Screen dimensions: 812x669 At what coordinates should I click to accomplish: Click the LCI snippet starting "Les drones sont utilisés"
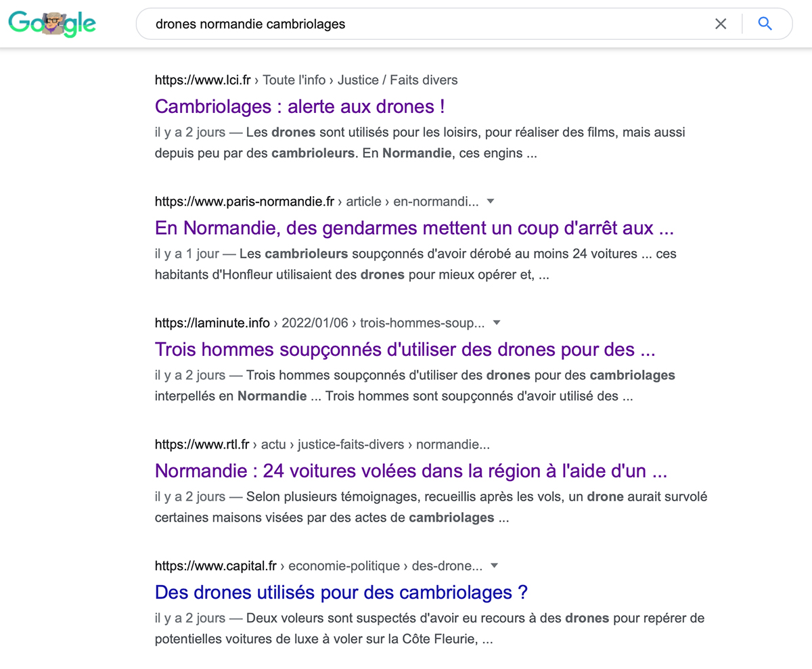tap(420, 143)
